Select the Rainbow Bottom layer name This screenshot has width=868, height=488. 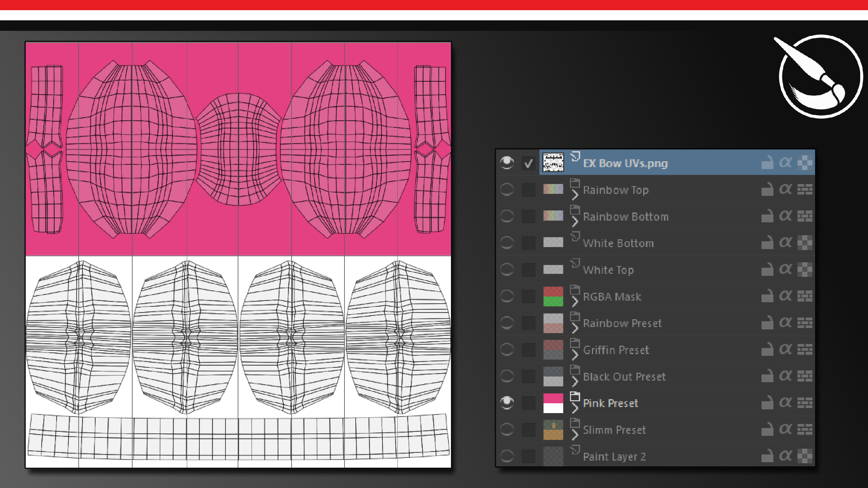626,217
